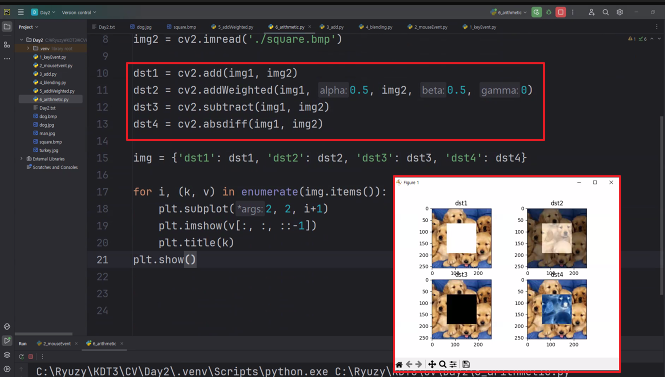Open 2_mouseEvent.py in project tree
The width and height of the screenshot is (665, 377).
tap(53, 65)
